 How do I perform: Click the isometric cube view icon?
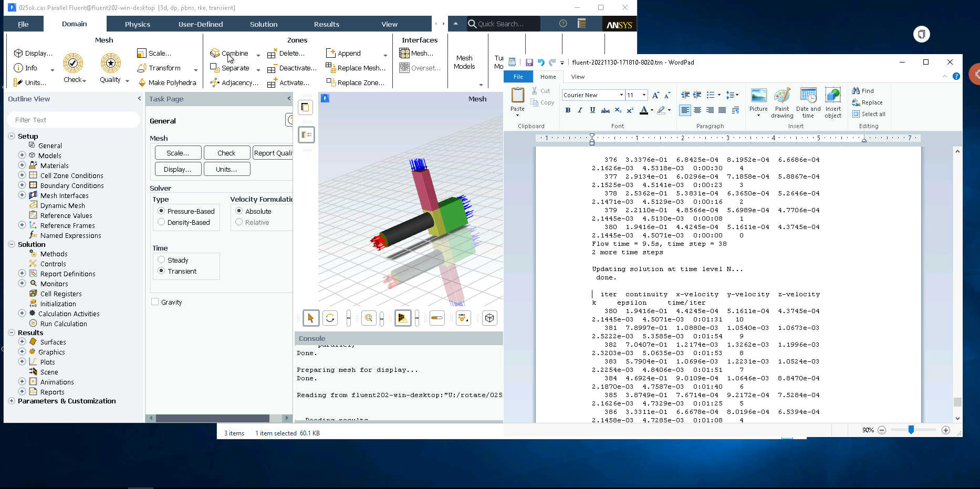click(489, 318)
